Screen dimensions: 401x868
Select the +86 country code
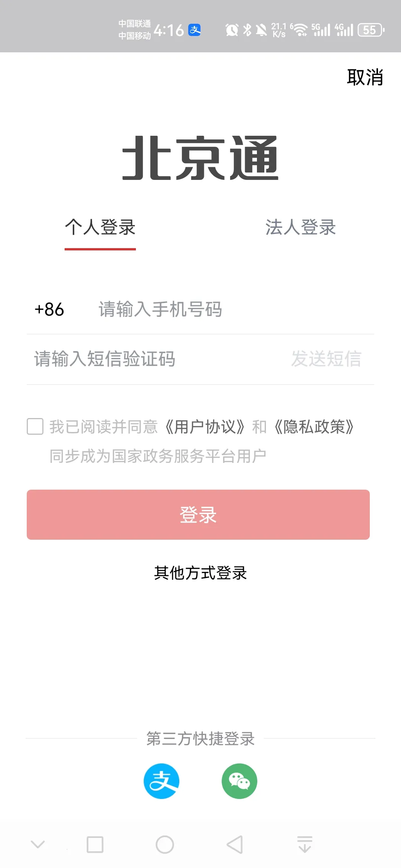click(x=49, y=309)
